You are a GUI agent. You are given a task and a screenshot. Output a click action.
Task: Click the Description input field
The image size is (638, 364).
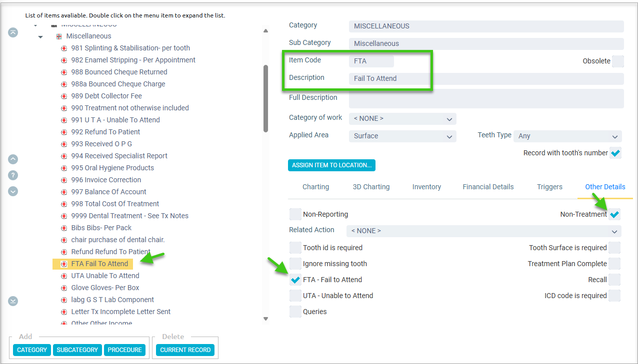tap(486, 78)
